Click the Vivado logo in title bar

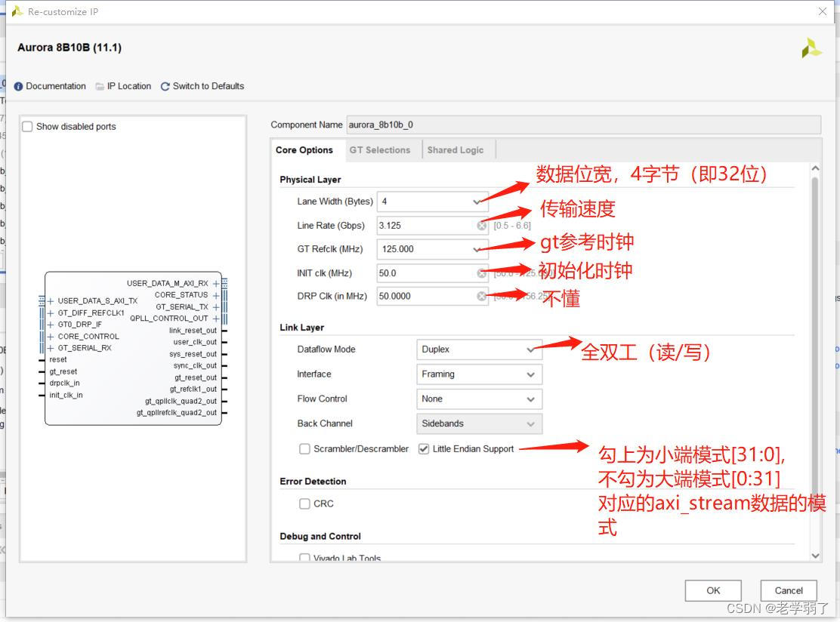tap(17, 11)
